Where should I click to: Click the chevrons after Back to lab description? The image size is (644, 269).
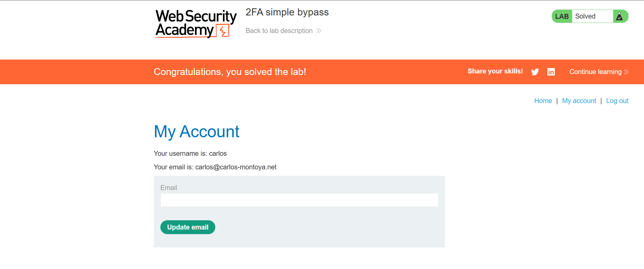[319, 31]
